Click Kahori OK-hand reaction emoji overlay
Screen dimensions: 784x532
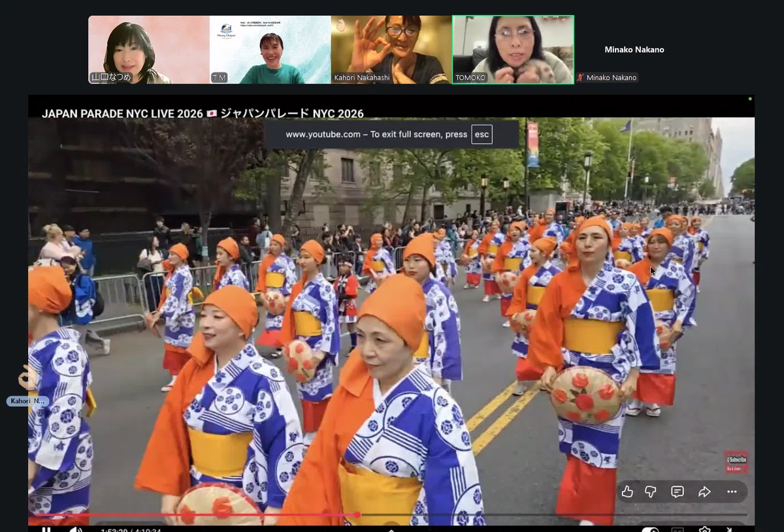coord(28,378)
